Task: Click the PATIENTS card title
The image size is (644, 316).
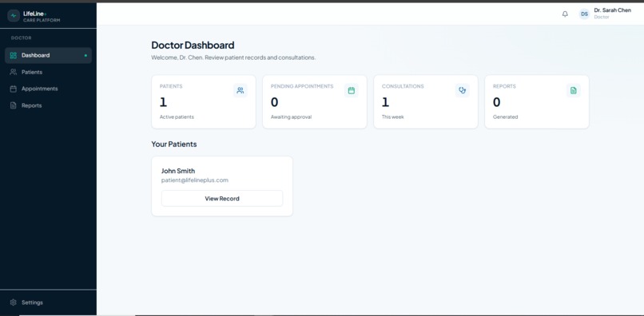Action: (x=171, y=86)
